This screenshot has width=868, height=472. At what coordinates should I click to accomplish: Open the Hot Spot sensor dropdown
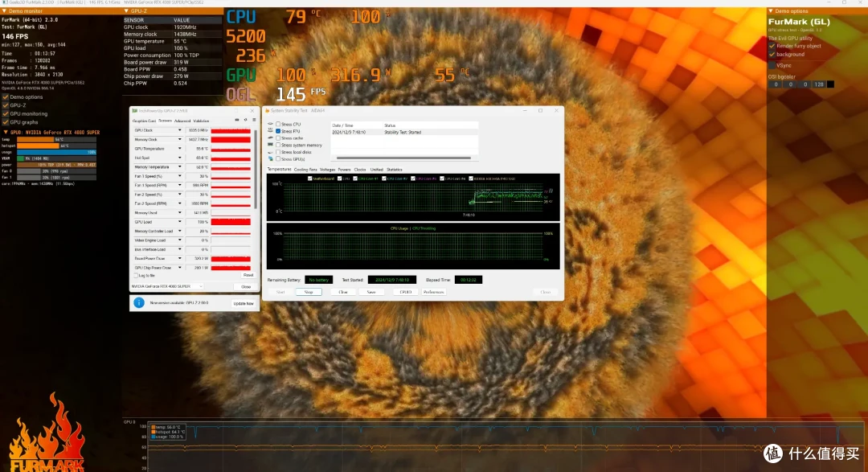(179, 158)
